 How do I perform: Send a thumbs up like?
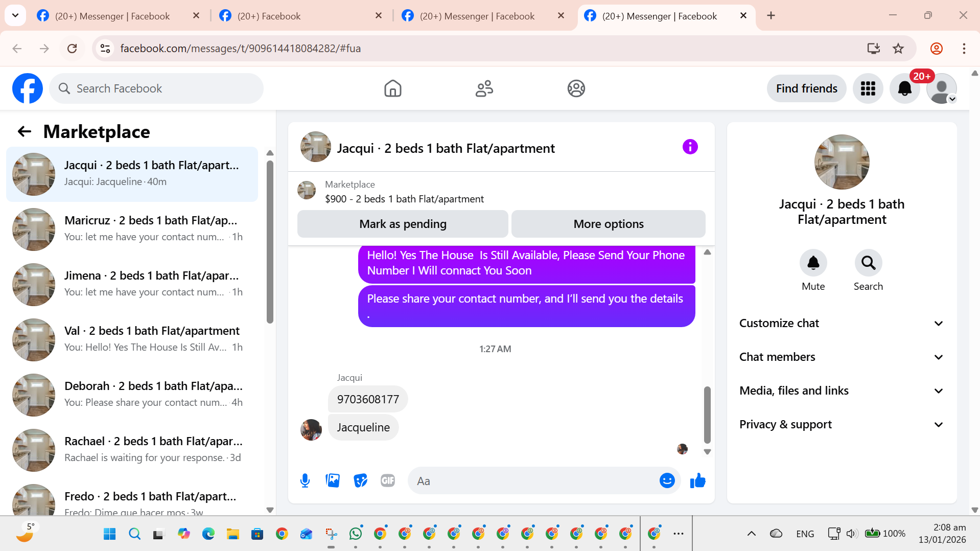(697, 480)
